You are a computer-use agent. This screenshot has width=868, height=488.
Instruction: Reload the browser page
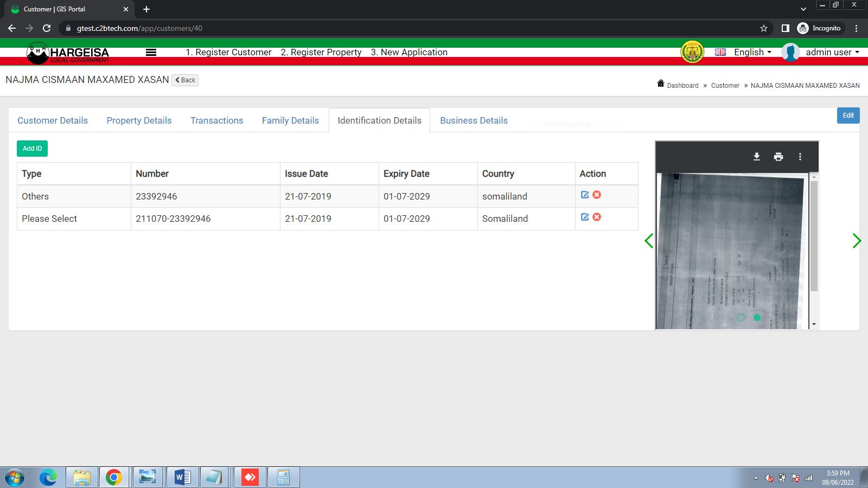(x=47, y=28)
